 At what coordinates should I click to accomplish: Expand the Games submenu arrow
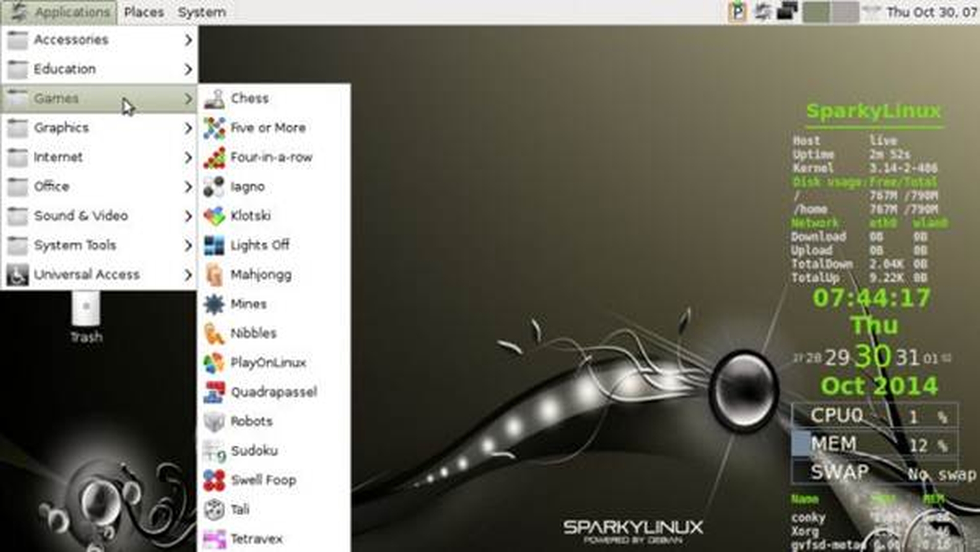point(188,99)
